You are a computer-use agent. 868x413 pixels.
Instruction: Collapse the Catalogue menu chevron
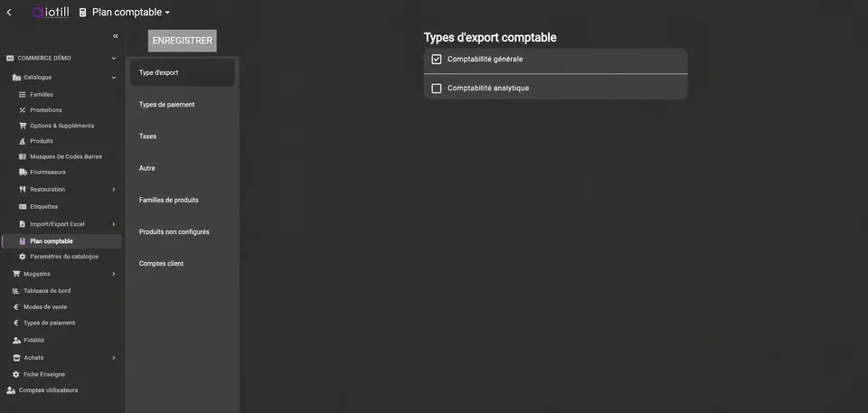(114, 78)
